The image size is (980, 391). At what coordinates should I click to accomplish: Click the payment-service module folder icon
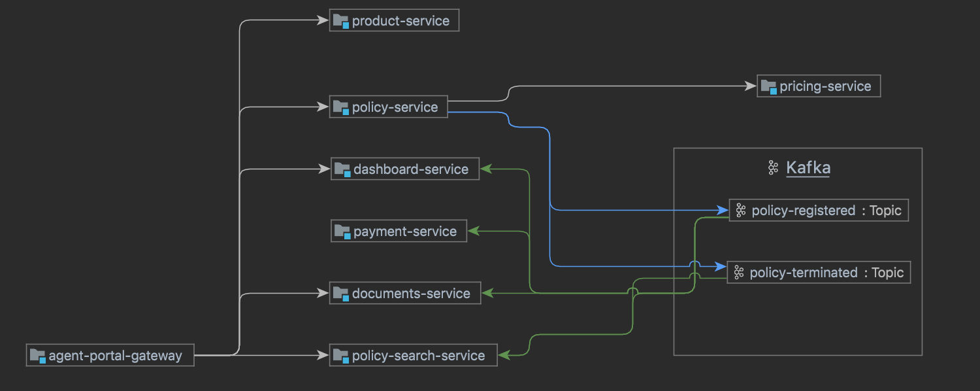coord(342,231)
